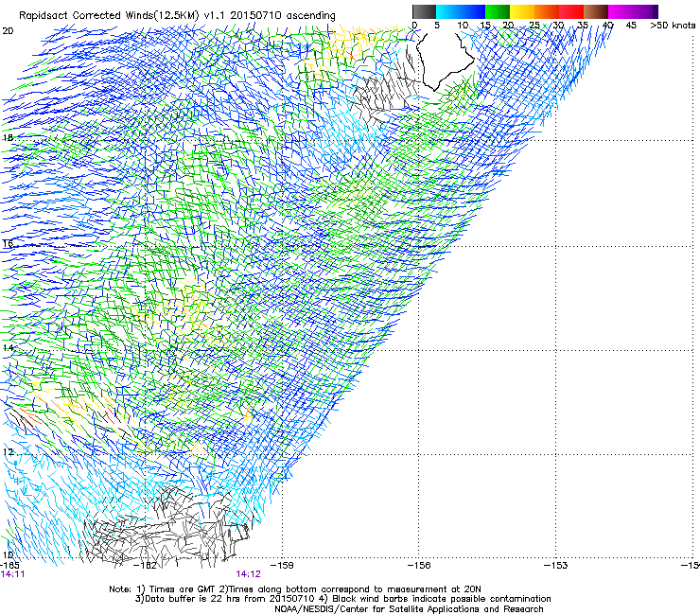Click the legend number 25
Viewport: 700px width, 615px height.
(534, 26)
